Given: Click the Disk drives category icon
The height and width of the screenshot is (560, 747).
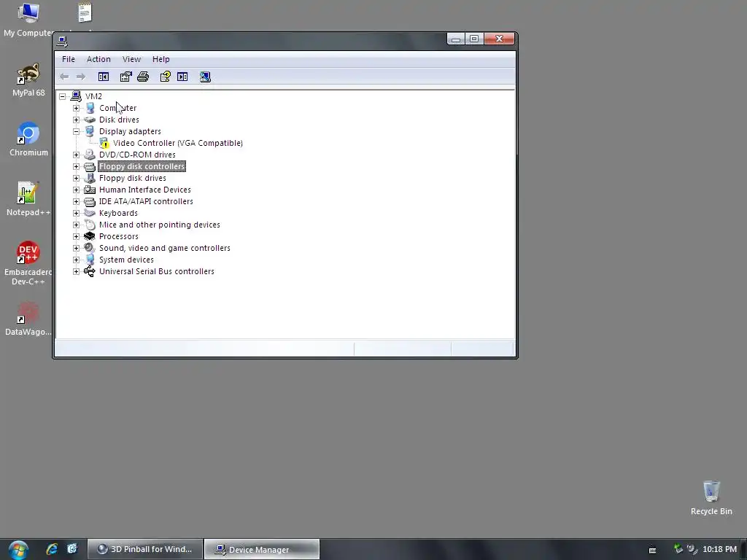Looking at the screenshot, I should coord(90,120).
